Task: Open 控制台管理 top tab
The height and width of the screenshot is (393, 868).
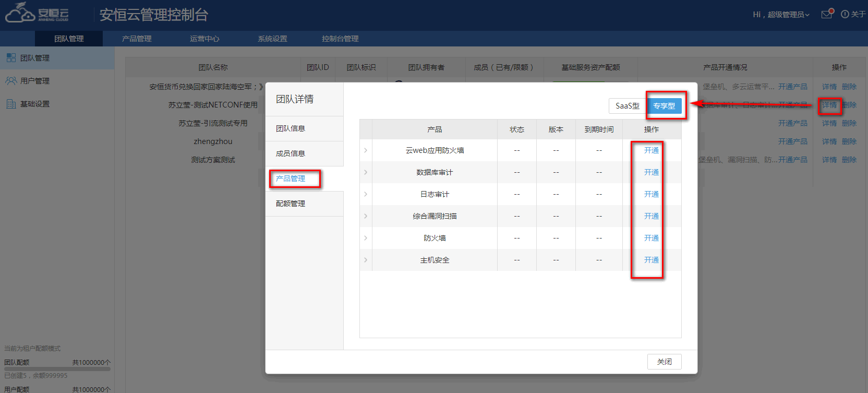Action: (x=340, y=39)
